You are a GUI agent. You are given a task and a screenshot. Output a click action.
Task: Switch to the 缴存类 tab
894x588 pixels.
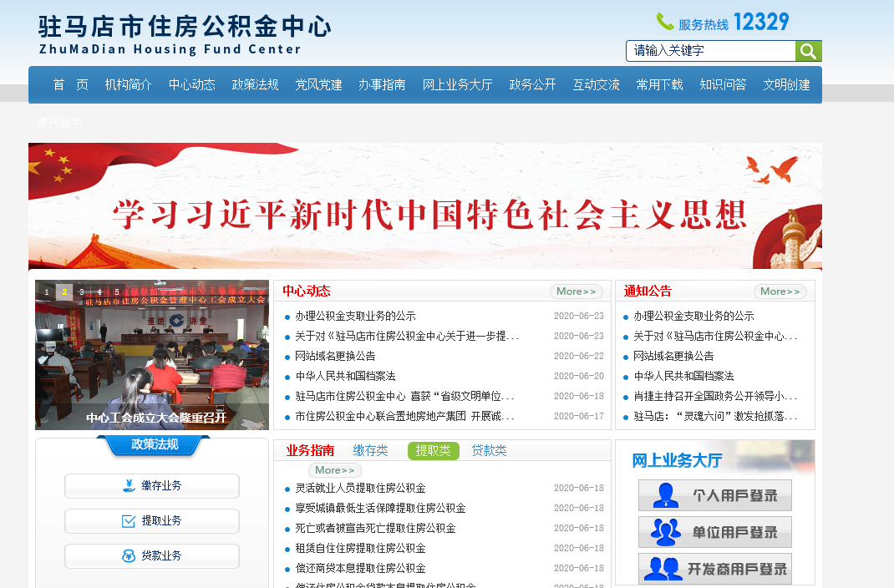pyautogui.click(x=371, y=451)
